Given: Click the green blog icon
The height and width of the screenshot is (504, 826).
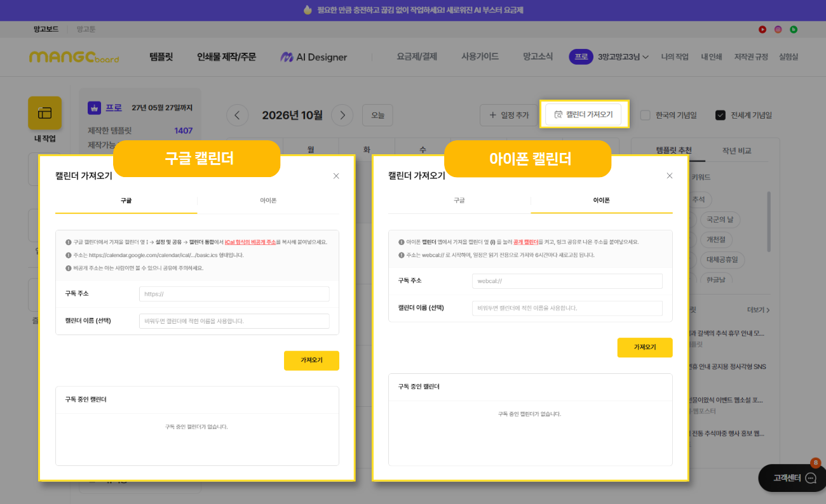Looking at the screenshot, I should 794,29.
